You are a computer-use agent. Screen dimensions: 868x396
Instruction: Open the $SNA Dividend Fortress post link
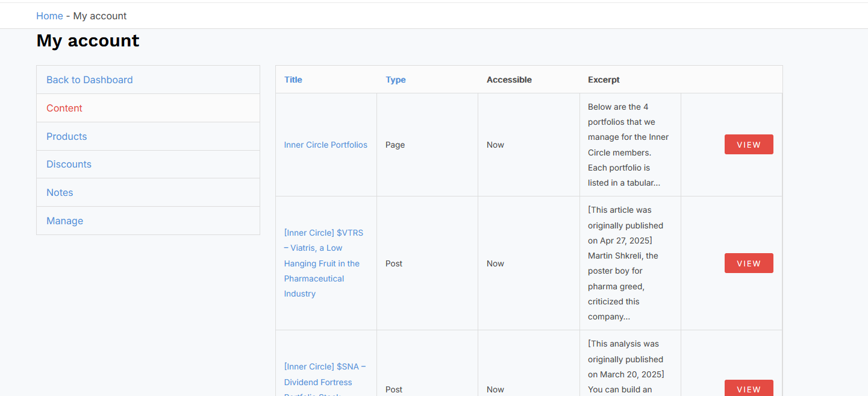coord(325,381)
